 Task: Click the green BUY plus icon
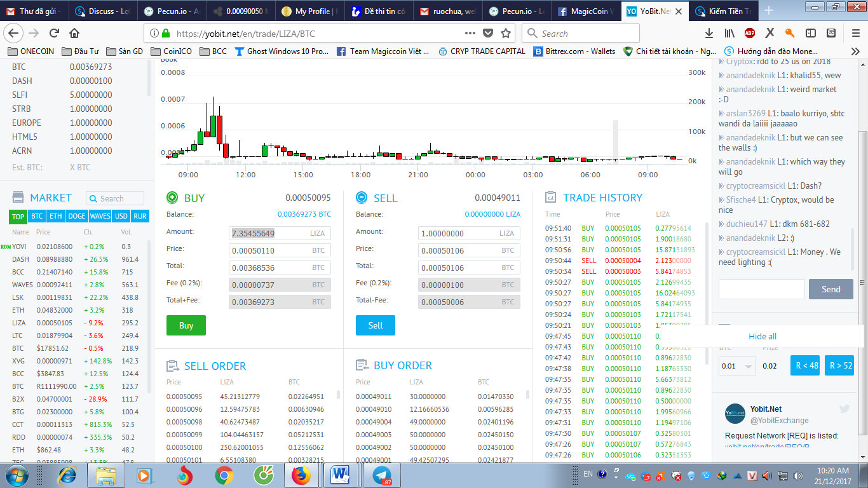coord(172,198)
